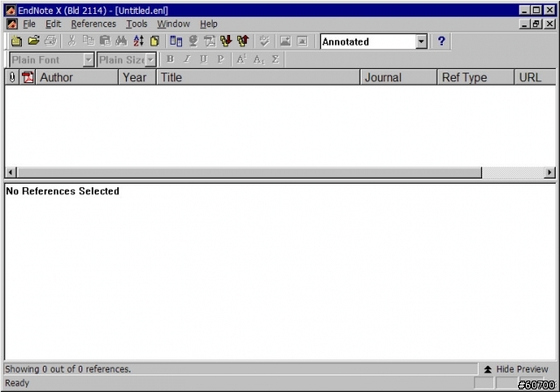
Task: Click the Print toolbar icon
Action: [51, 41]
